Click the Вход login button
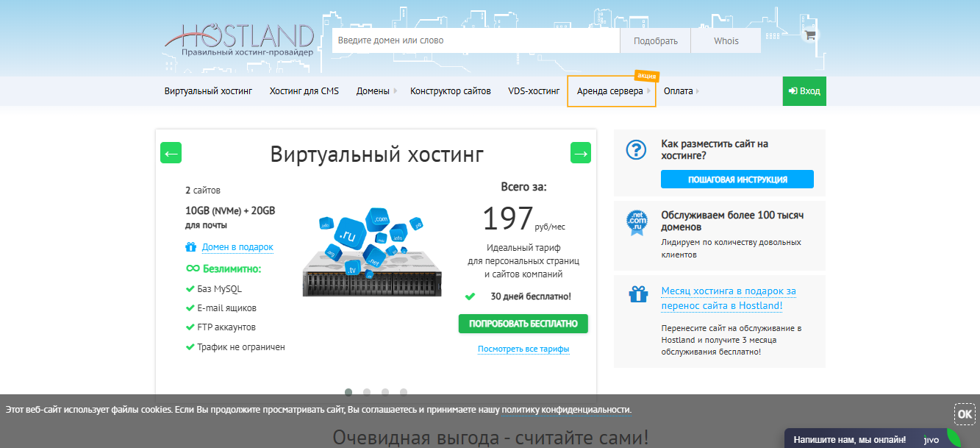The image size is (980, 448). 804,91
